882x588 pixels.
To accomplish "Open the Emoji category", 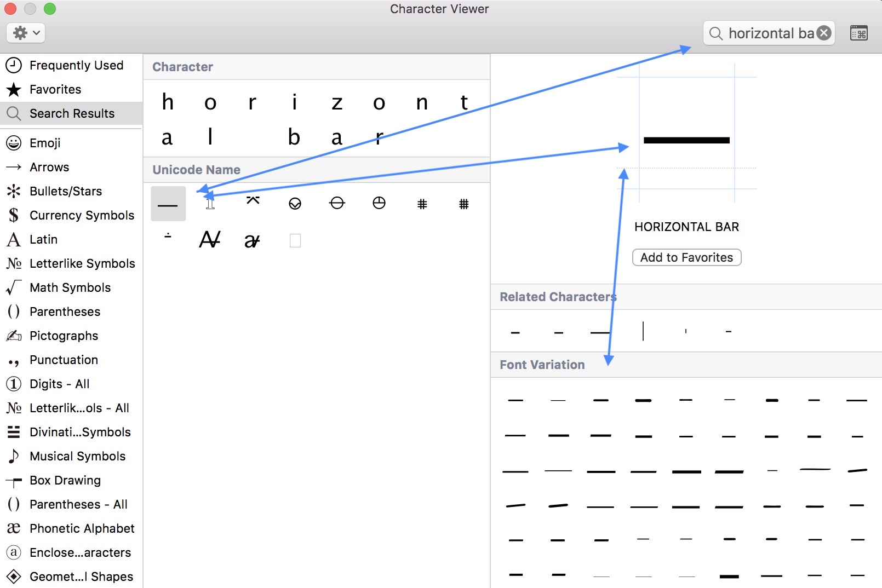I will (x=44, y=143).
